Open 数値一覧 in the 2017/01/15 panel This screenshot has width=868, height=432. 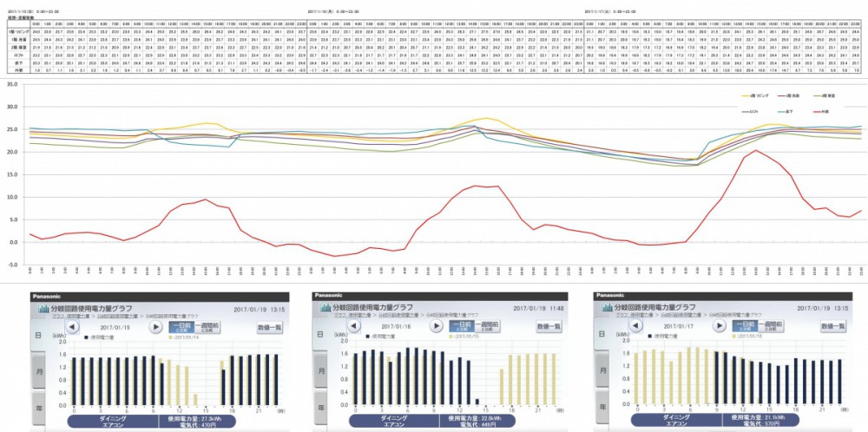pos(270,327)
